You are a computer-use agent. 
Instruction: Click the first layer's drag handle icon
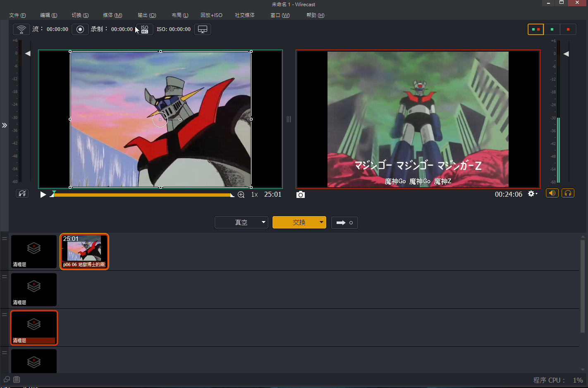point(5,238)
